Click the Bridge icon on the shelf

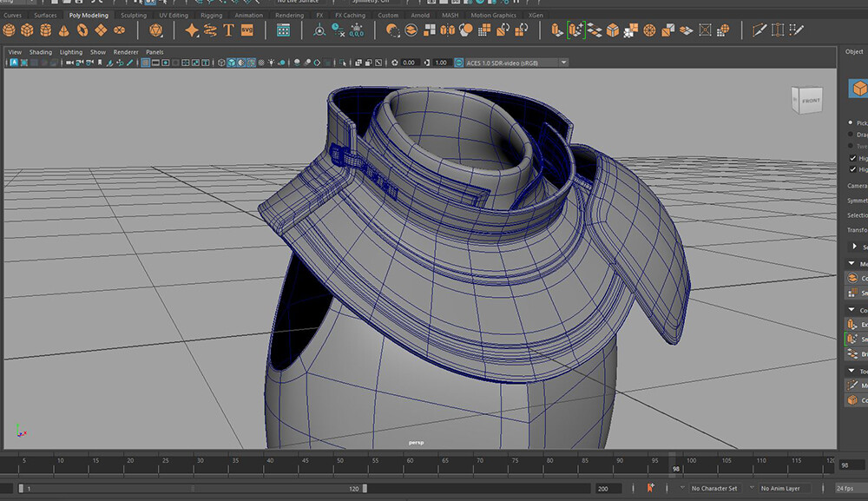595,30
